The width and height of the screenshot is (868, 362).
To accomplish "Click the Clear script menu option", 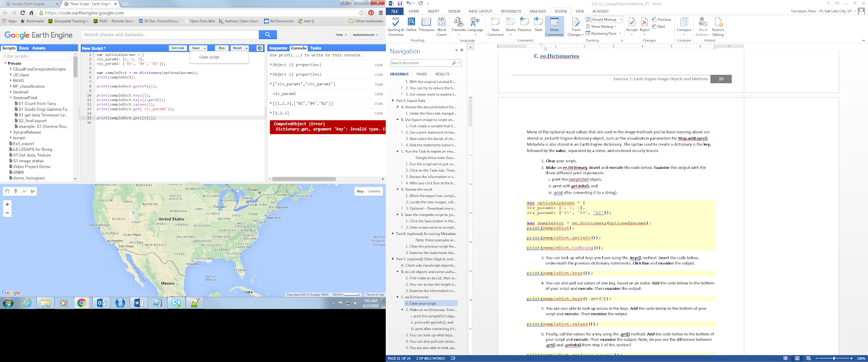I will point(209,57).
